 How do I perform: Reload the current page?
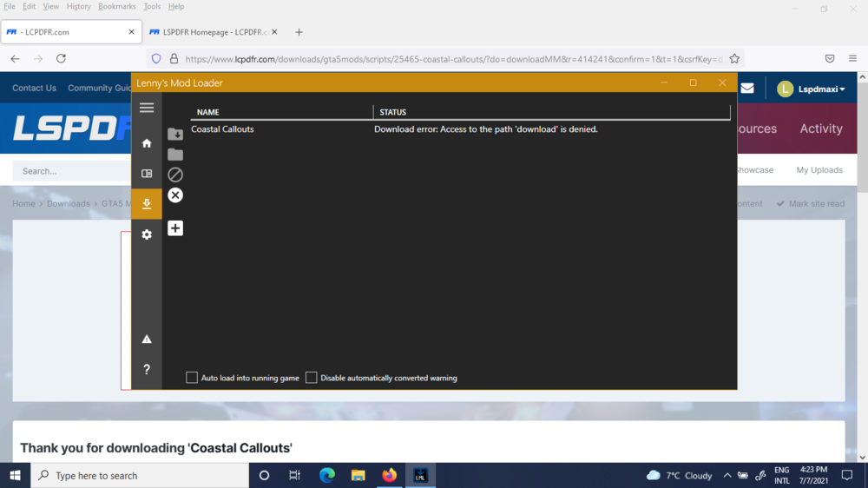click(61, 59)
